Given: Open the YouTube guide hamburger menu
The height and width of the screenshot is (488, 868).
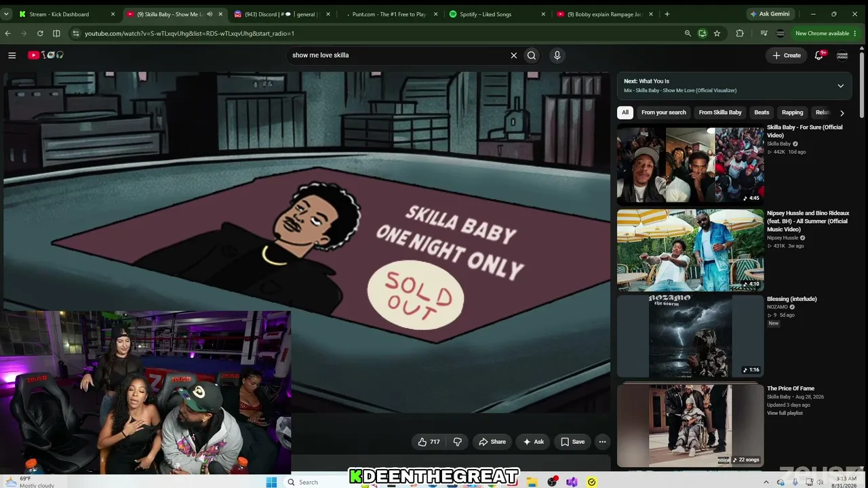Looking at the screenshot, I should click(x=12, y=56).
